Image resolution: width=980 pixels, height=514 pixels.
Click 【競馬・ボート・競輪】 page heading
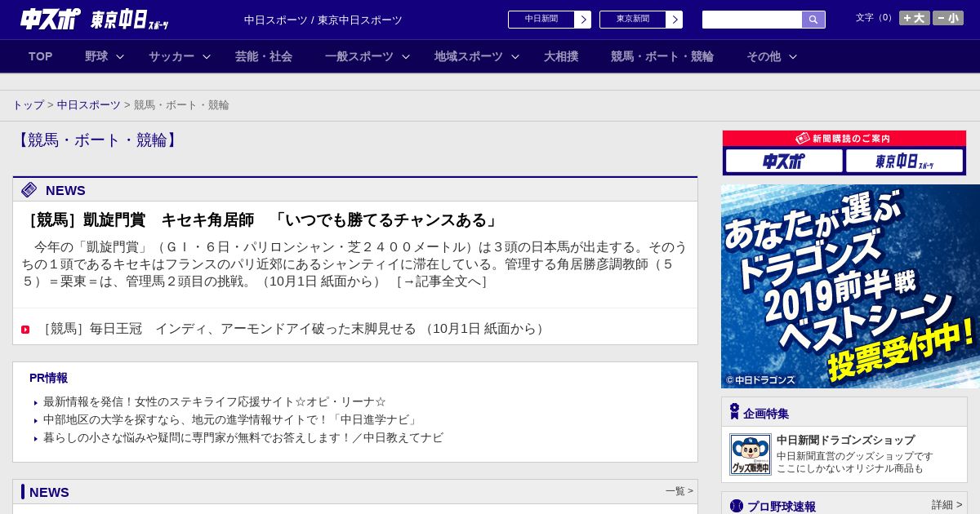click(x=97, y=140)
